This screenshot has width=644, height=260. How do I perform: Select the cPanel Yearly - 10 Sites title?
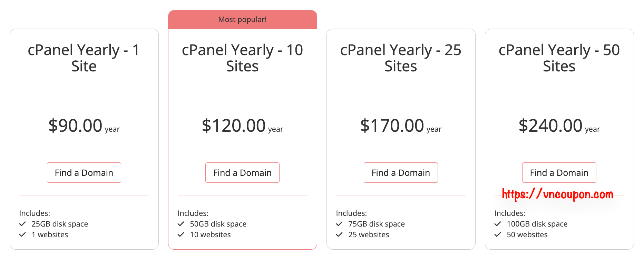tap(242, 58)
